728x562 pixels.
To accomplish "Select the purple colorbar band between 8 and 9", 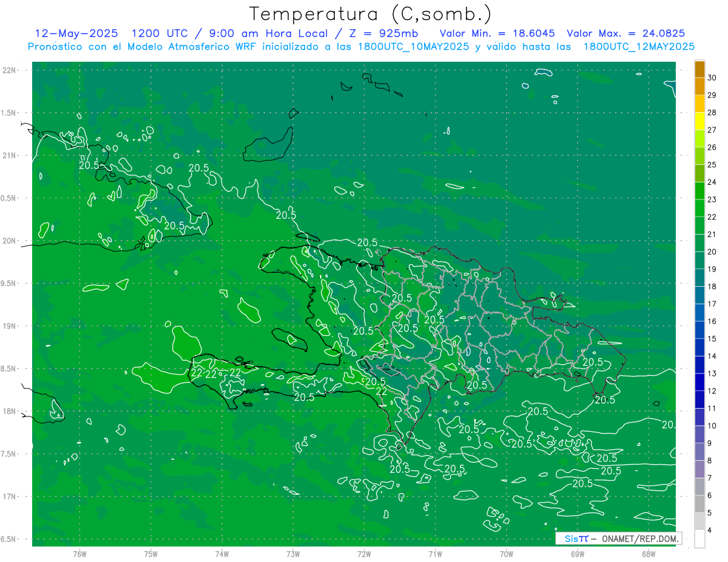I will tap(699, 452).
